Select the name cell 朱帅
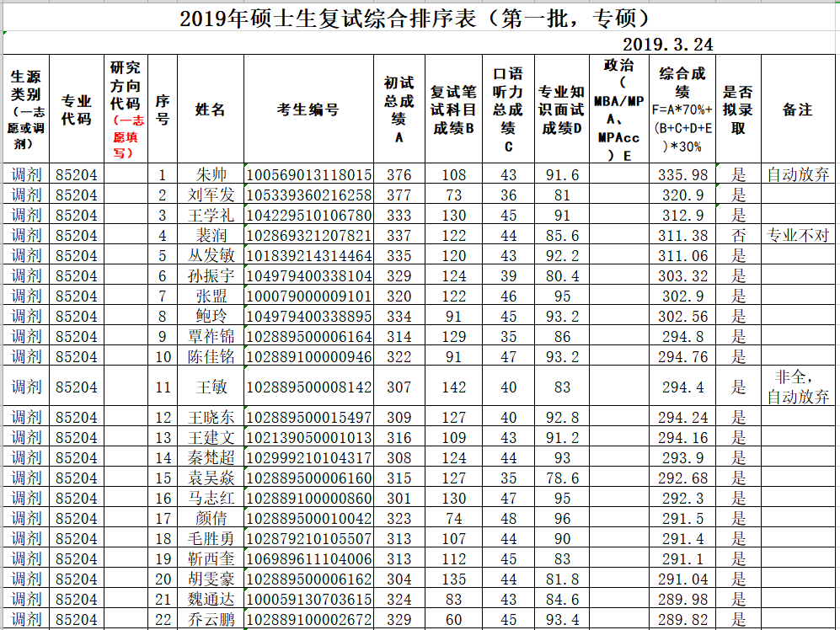This screenshot has height=630, width=840. point(211,175)
